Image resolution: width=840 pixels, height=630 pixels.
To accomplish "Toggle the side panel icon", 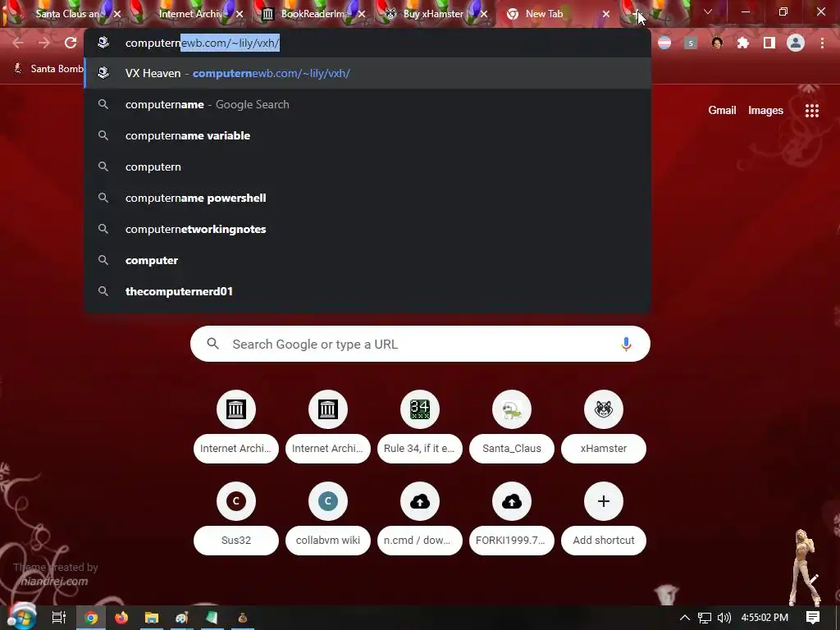I will pos(769,43).
